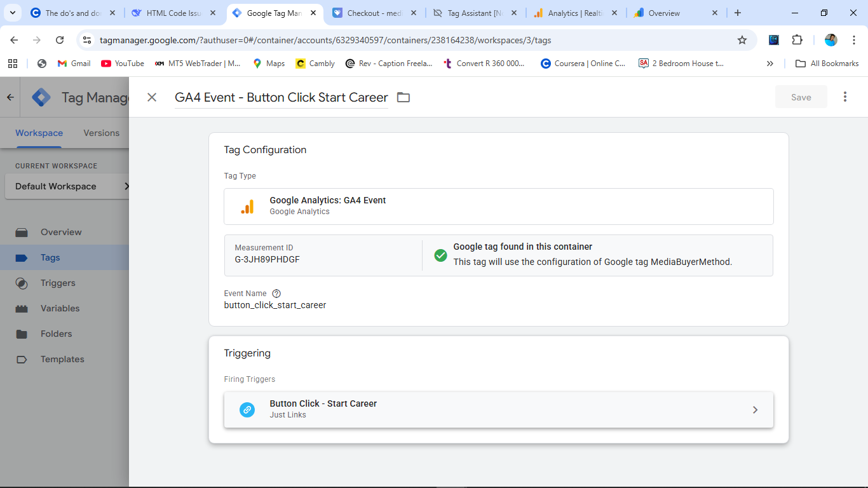Screen dimensions: 868x488
Task: Open the Default Workspace selector
Action: (x=67, y=186)
